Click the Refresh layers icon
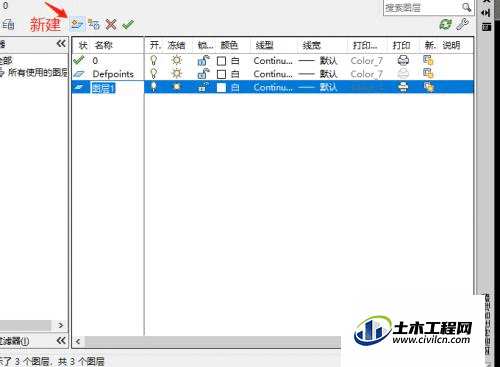This screenshot has height=367, width=500. 445,24
